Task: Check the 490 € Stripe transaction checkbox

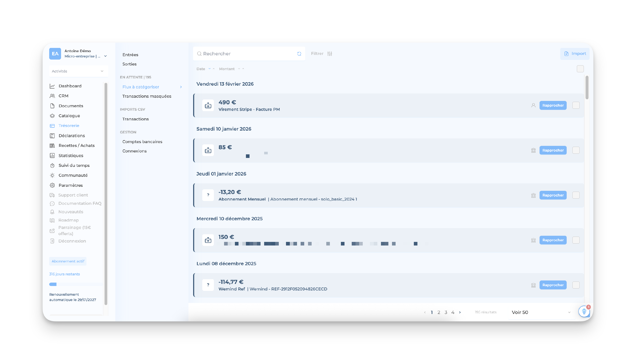Action: 576,106
